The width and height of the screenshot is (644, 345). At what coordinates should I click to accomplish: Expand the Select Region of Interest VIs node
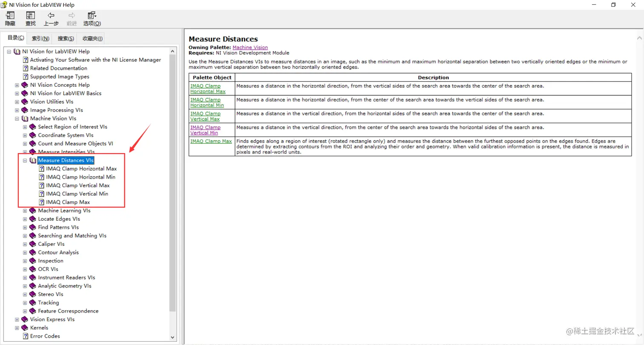pos(25,127)
